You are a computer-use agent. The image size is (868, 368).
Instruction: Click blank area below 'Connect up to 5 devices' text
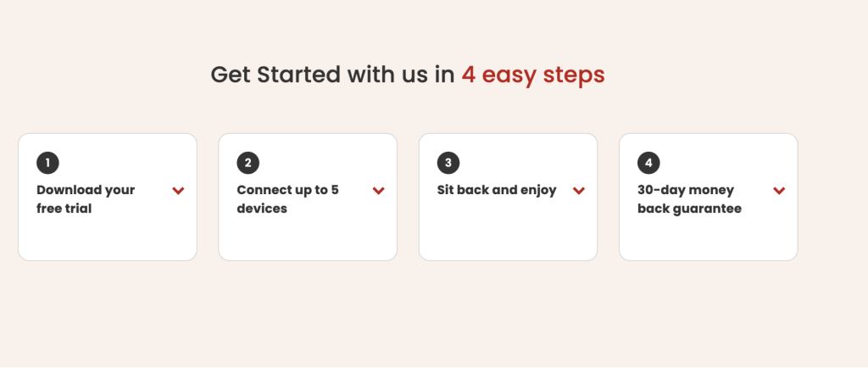click(x=307, y=238)
